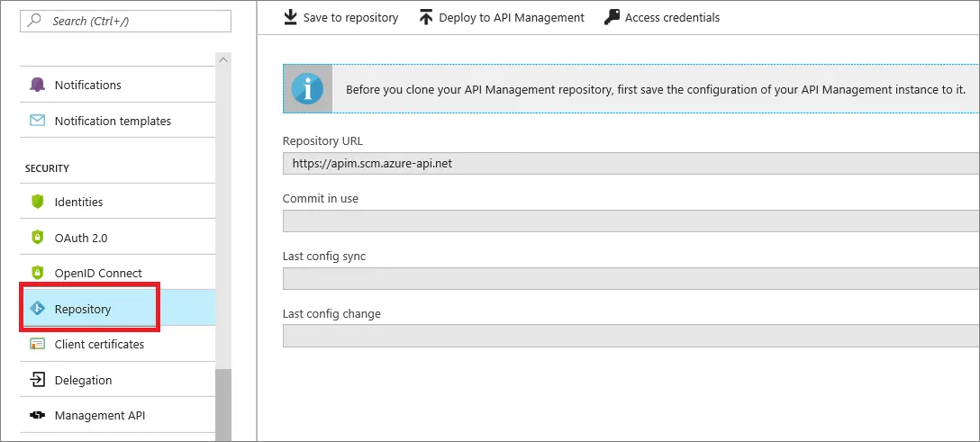
Task: Click the Repository git icon
Action: 37,309
